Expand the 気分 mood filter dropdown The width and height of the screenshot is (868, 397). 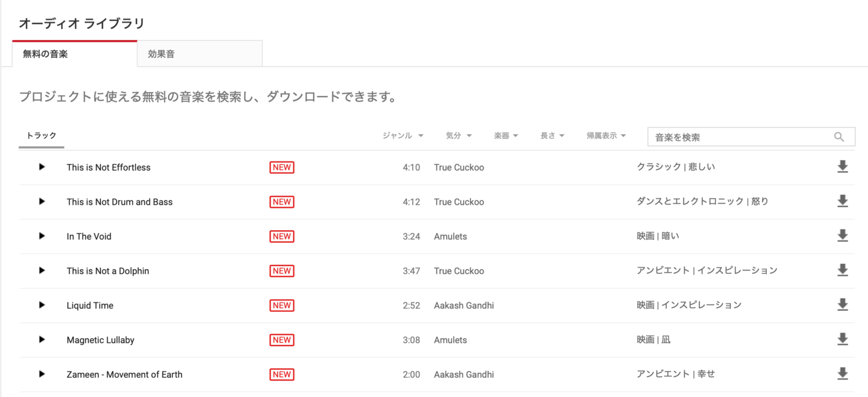coord(458,136)
